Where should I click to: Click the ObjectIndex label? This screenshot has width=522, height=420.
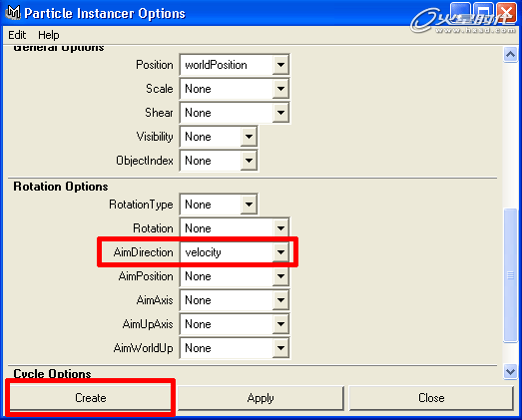point(145,161)
